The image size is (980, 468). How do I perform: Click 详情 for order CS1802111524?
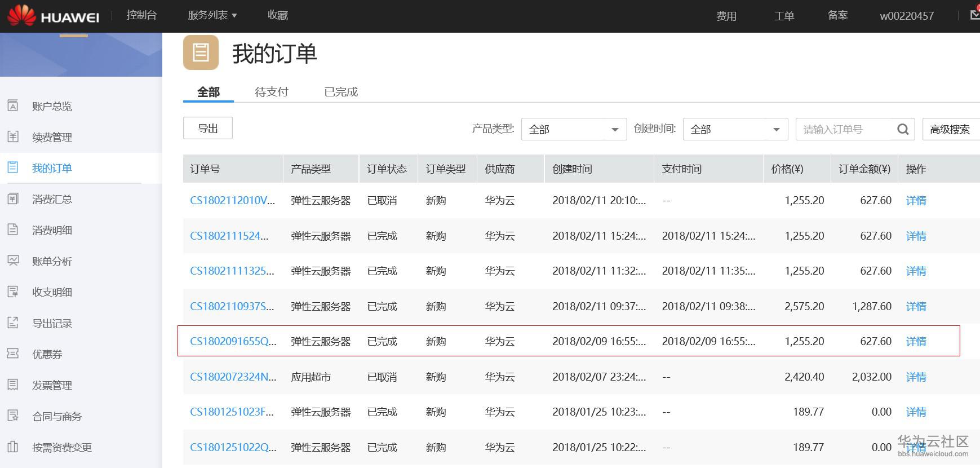[916, 236]
